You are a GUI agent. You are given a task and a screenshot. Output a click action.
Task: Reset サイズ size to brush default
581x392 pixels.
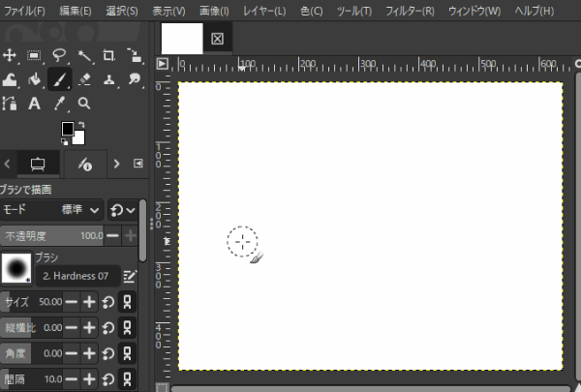tap(108, 302)
